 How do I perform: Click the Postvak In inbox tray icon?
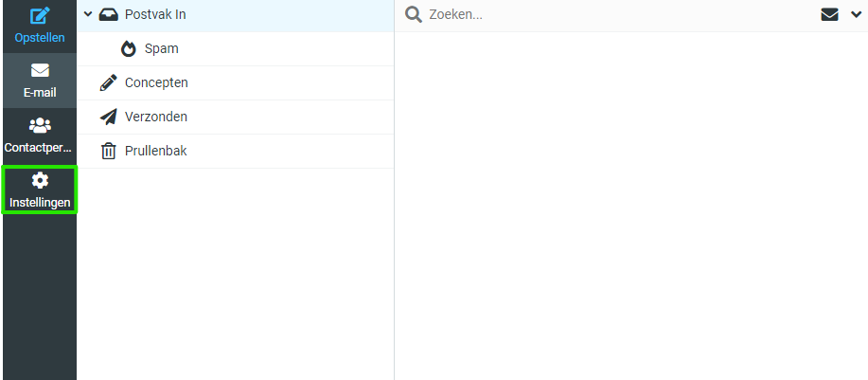109,14
